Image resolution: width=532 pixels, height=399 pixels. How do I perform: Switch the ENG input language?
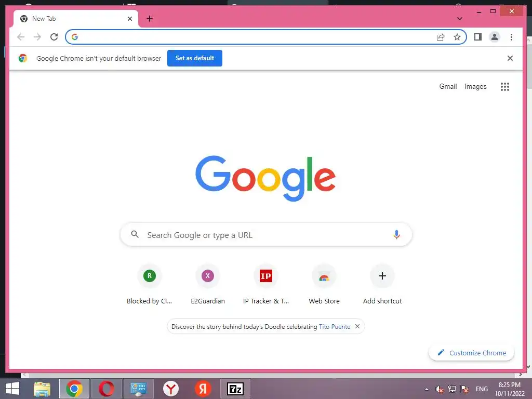tap(482, 389)
